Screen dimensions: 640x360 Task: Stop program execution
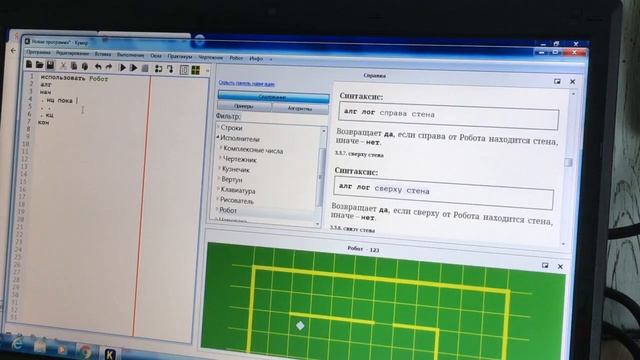[x=145, y=68]
